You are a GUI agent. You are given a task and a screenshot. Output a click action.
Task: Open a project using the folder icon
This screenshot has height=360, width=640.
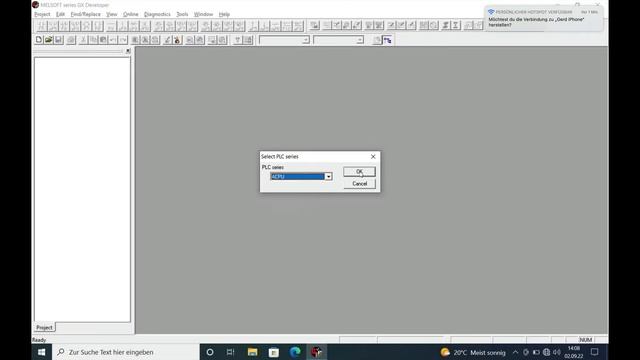click(x=49, y=40)
